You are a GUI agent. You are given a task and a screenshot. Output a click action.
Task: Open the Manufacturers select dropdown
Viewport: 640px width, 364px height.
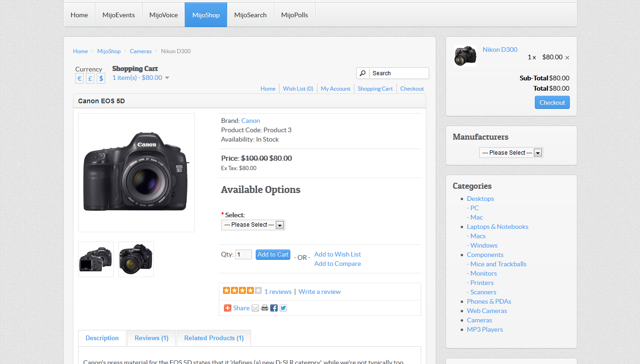point(511,153)
